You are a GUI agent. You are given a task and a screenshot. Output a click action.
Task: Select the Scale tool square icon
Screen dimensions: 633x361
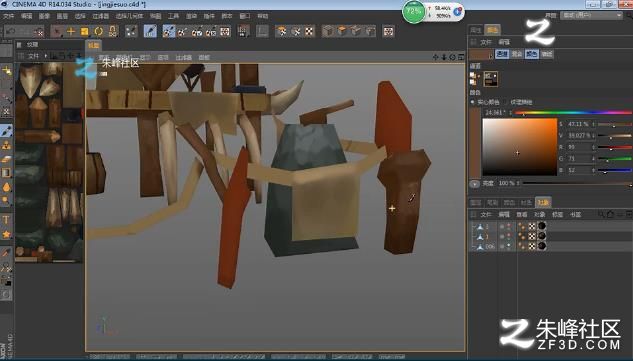click(x=85, y=31)
